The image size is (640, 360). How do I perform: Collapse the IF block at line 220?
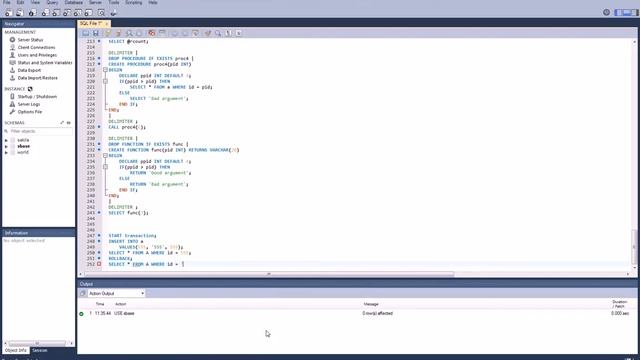pyautogui.click(x=105, y=81)
